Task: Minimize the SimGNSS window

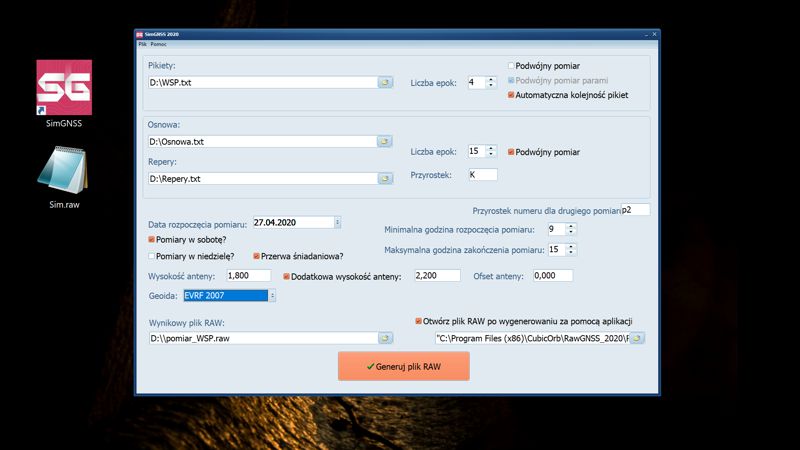Action: click(646, 34)
